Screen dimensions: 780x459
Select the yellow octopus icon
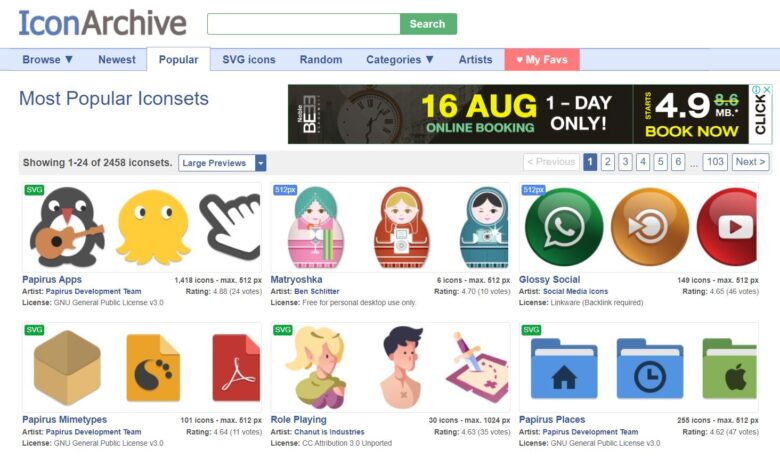point(154,227)
